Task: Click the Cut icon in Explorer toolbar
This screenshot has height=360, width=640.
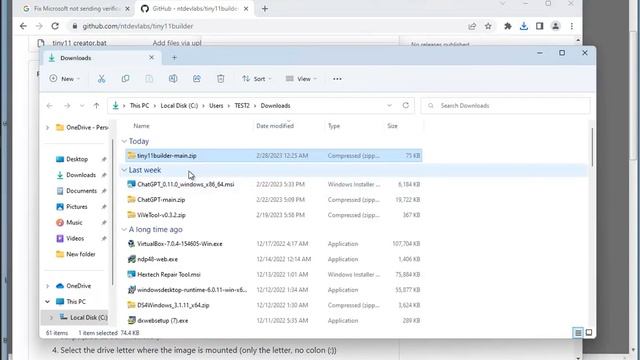Action: (102, 79)
